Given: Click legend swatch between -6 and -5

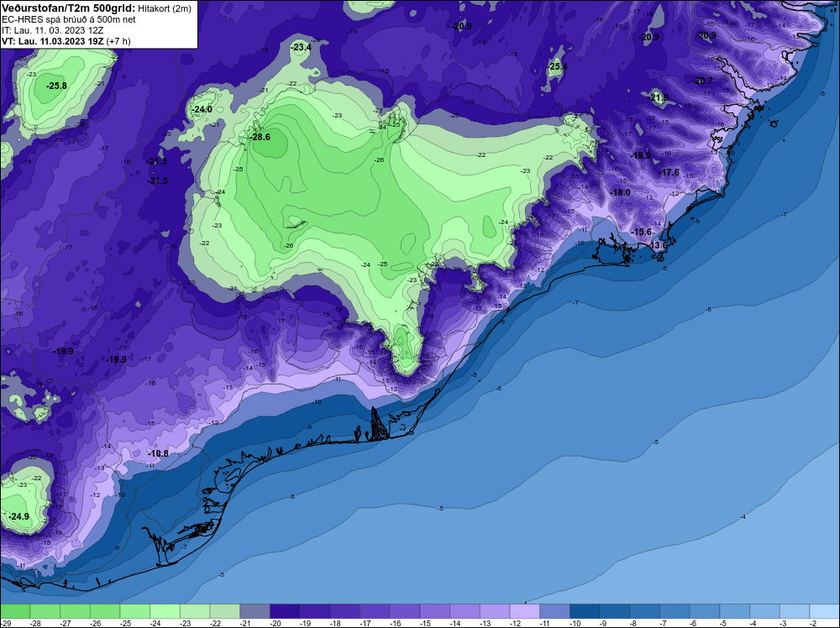Looking at the screenshot, I should coord(705,611).
